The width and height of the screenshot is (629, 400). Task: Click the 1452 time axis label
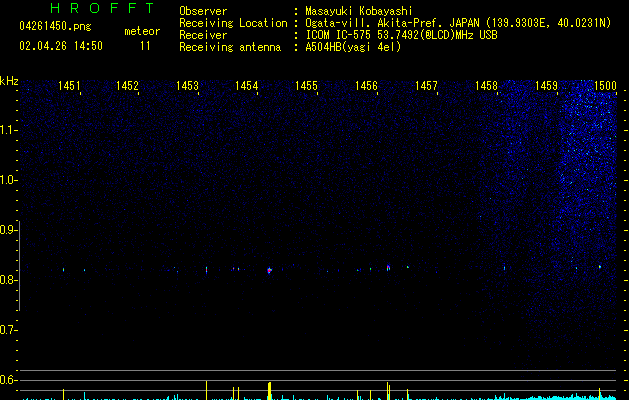[127, 86]
